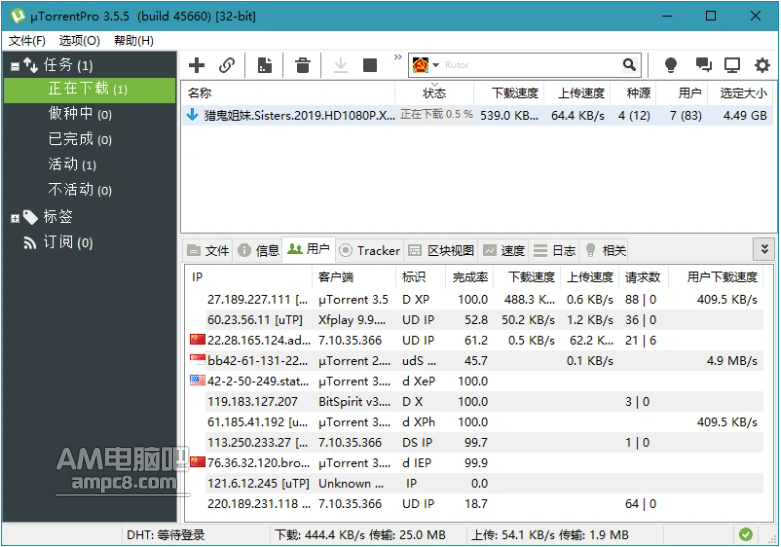Switch to the Tracker tab

pos(369,250)
